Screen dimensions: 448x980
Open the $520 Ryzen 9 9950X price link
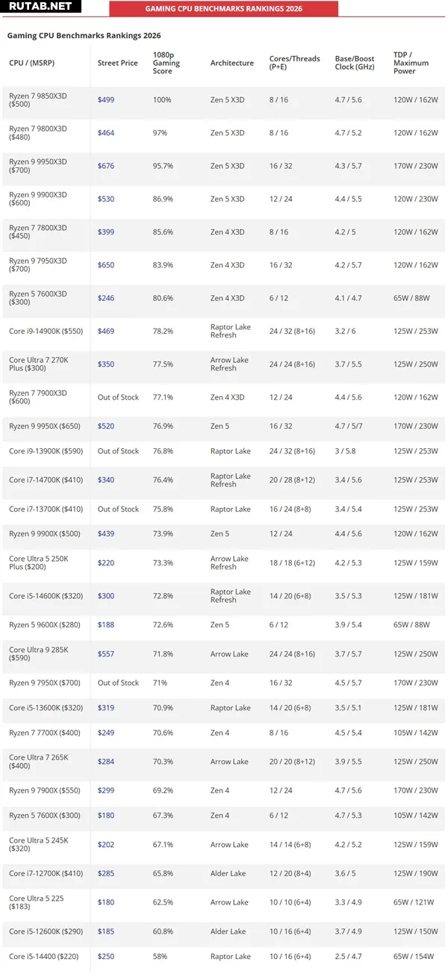pyautogui.click(x=105, y=427)
